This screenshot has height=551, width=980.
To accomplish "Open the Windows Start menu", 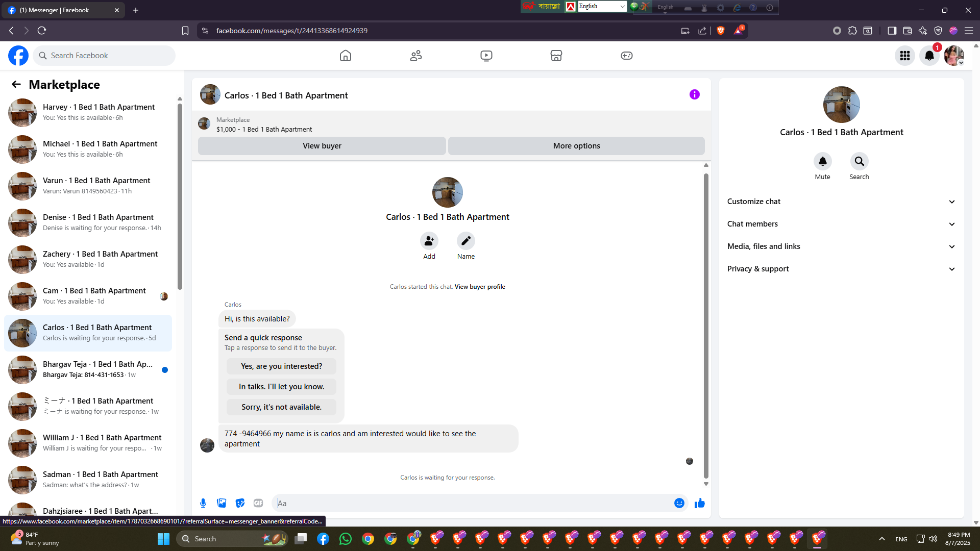I will point(163,539).
